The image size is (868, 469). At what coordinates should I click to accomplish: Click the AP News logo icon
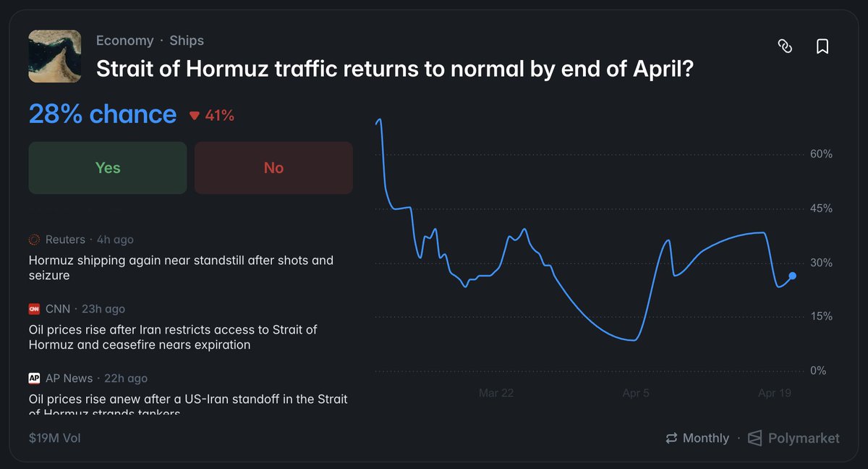(34, 379)
